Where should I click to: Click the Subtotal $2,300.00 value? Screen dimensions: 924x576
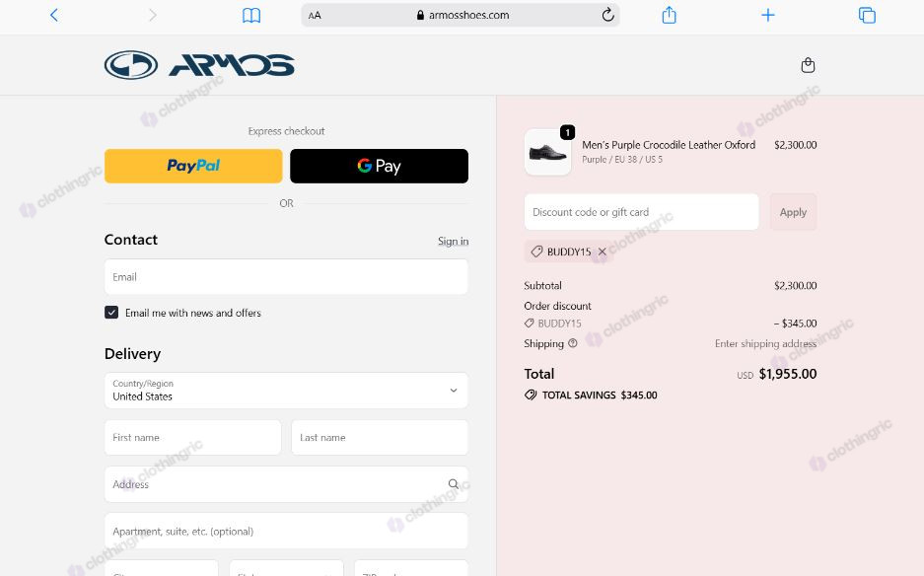[x=796, y=286]
